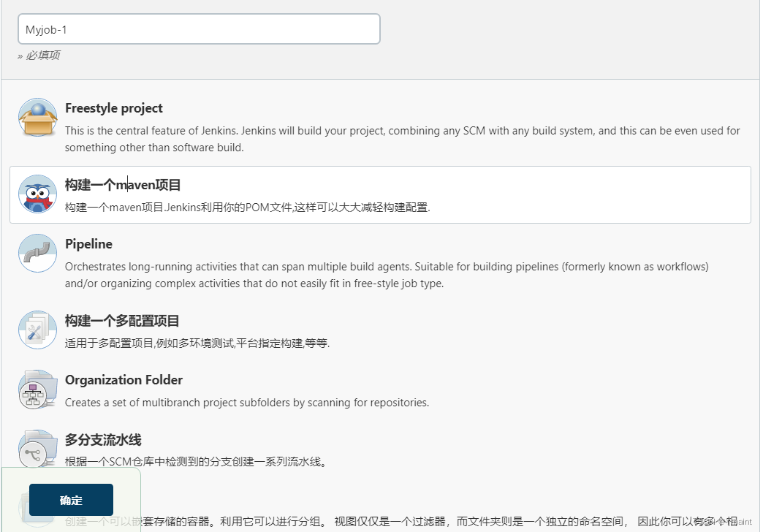Click the multibranch pipeline branch icon
This screenshot has width=763, height=532.
click(37, 448)
